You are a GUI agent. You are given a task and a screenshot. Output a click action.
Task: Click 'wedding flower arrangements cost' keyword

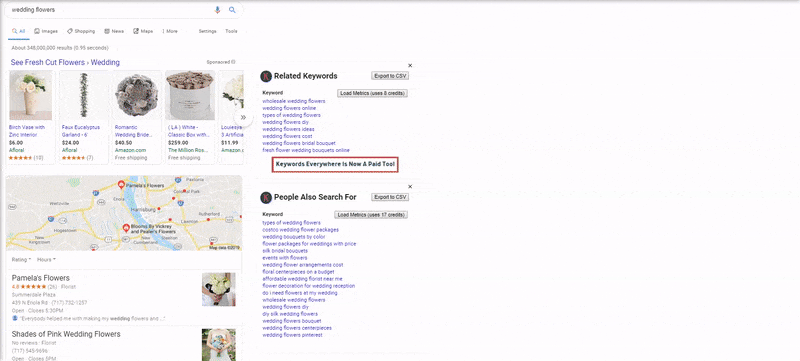(303, 265)
